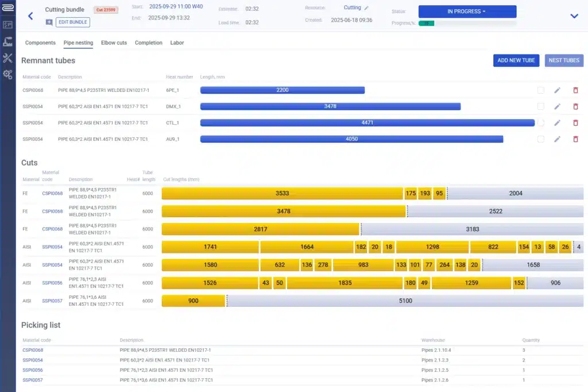Edit the 6PE_1 remnant tube with pencil icon
The image size is (588, 392).
557,90
